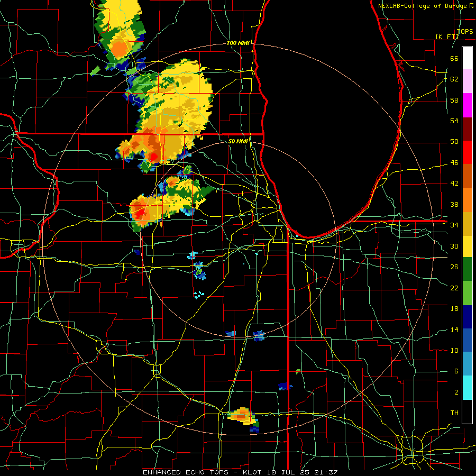The image size is (476, 476).
Task: Click the 'ENHANCED ECHO TOPS' product title
Action: (186, 472)
